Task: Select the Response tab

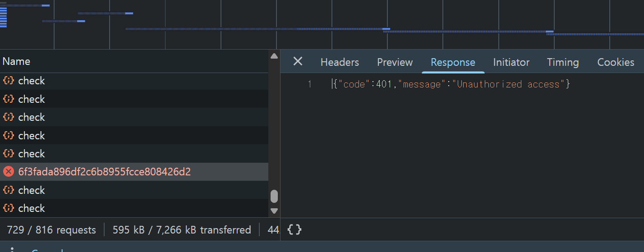Action: 453,62
